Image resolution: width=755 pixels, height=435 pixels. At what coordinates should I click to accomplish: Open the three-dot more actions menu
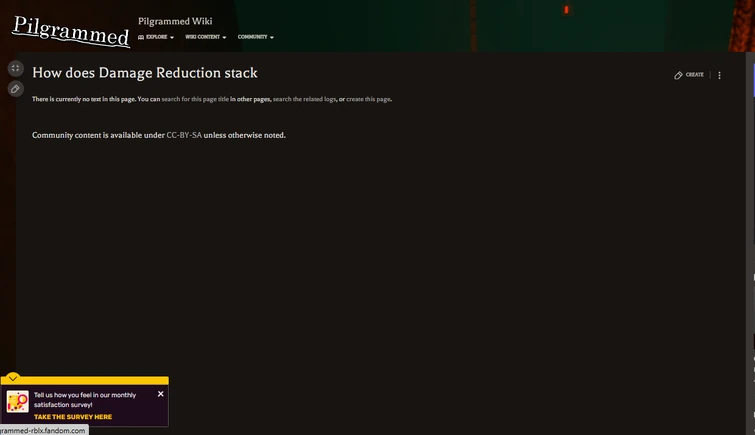coord(719,76)
